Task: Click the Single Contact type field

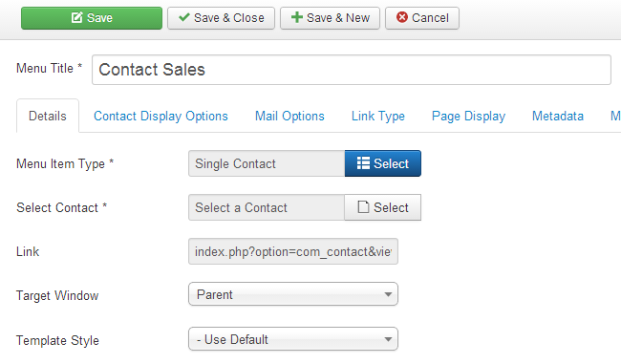Action: 267,163
